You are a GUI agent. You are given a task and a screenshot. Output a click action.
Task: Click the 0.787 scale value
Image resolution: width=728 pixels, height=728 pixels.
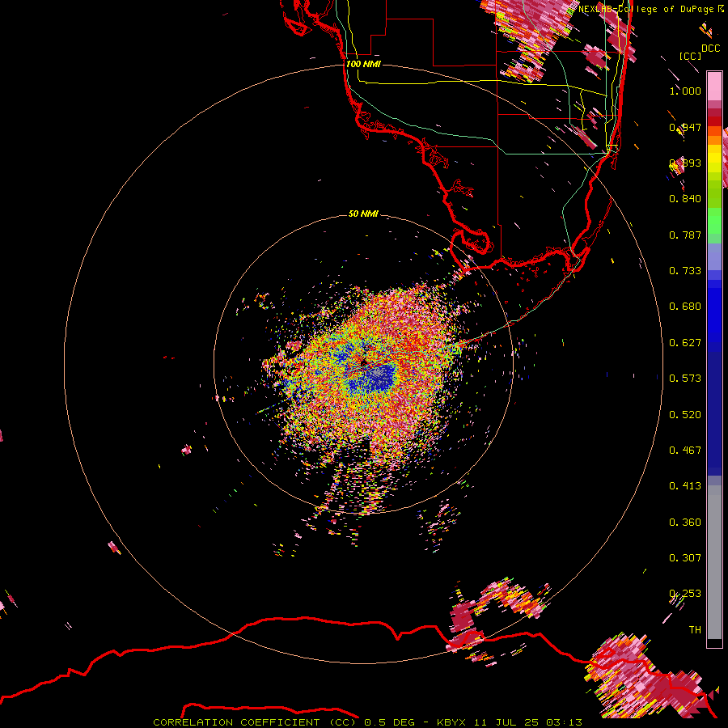(685, 235)
